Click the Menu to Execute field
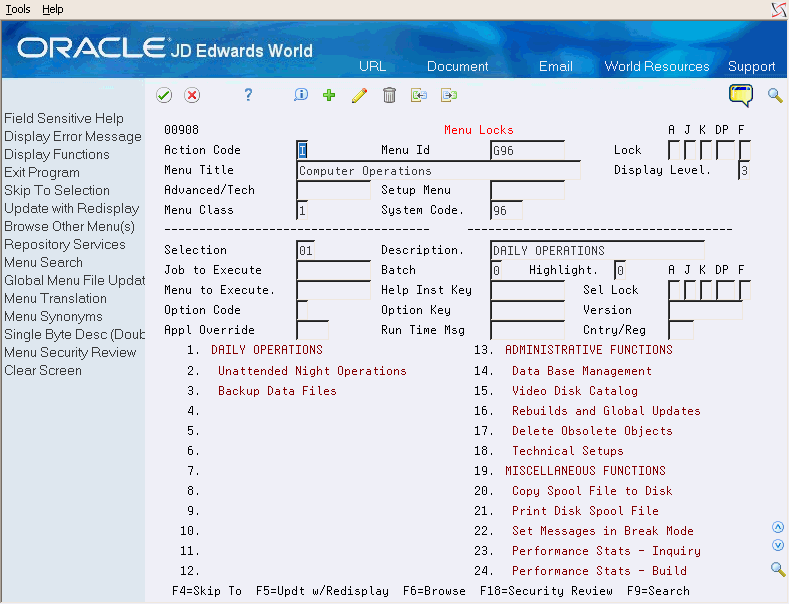 [334, 290]
